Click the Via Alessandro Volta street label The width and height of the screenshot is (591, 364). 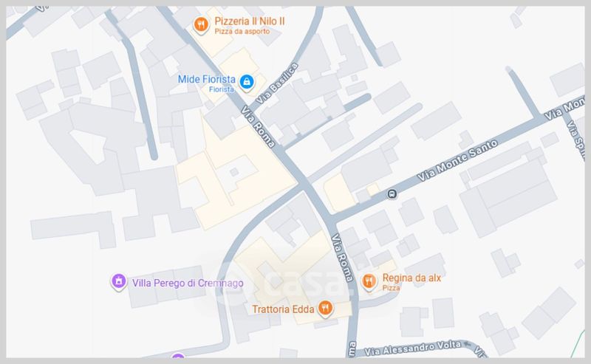click(x=413, y=348)
